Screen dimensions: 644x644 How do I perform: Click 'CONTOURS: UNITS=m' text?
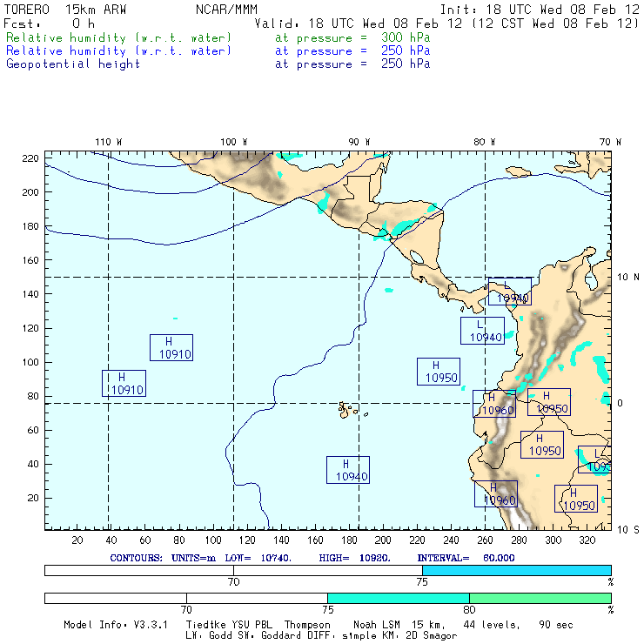pyautogui.click(x=163, y=558)
